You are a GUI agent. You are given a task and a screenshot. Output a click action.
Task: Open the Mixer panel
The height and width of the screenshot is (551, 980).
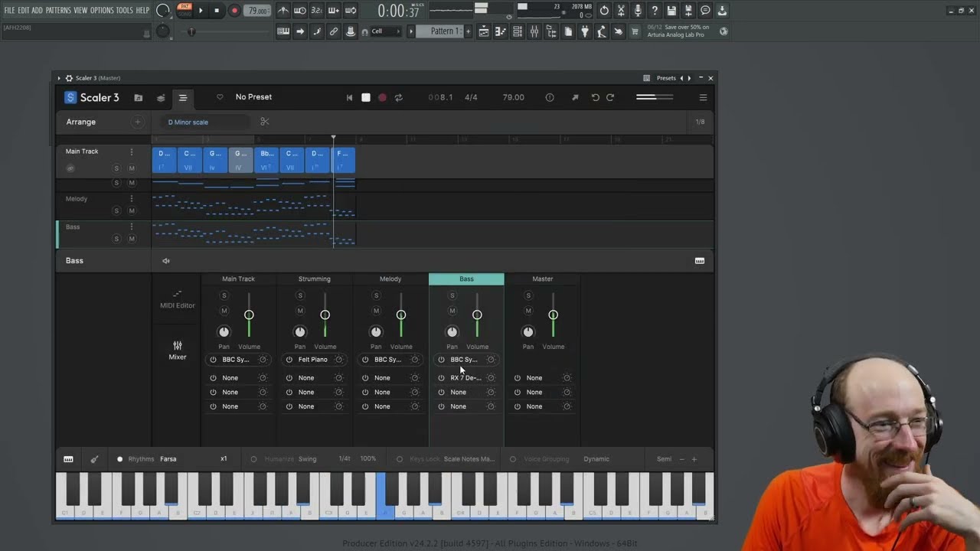[x=177, y=350]
